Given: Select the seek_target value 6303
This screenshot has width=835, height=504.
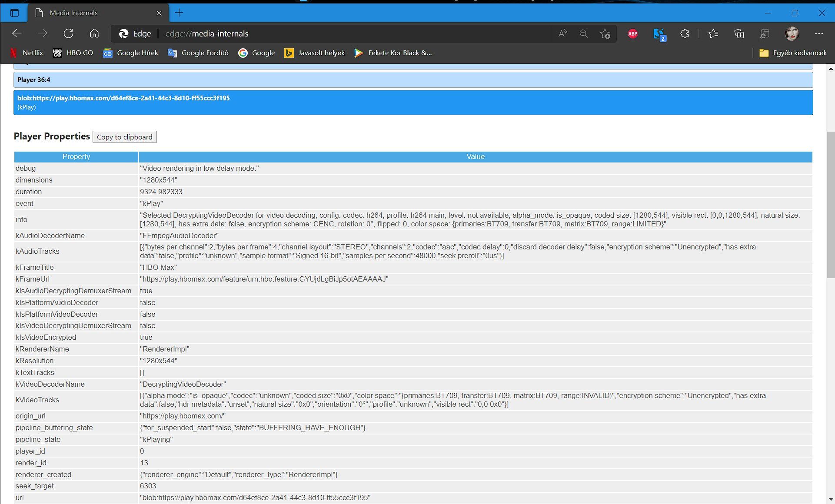Looking at the screenshot, I should (x=148, y=486).
